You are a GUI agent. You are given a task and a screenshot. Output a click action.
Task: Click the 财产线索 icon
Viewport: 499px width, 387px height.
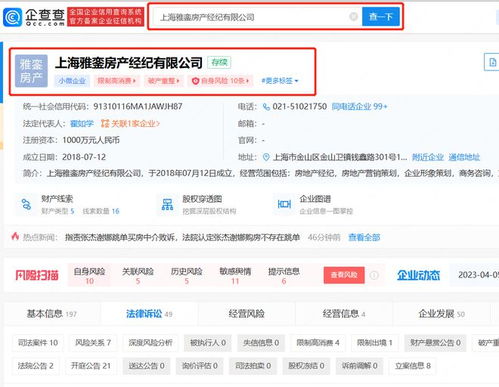(x=26, y=204)
